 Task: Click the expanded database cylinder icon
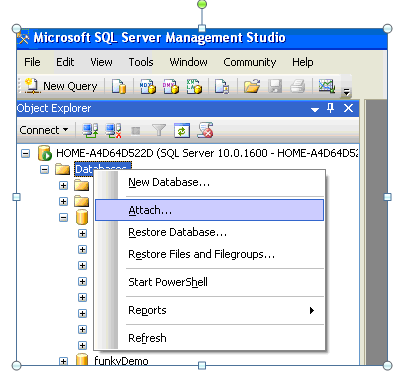(82, 217)
